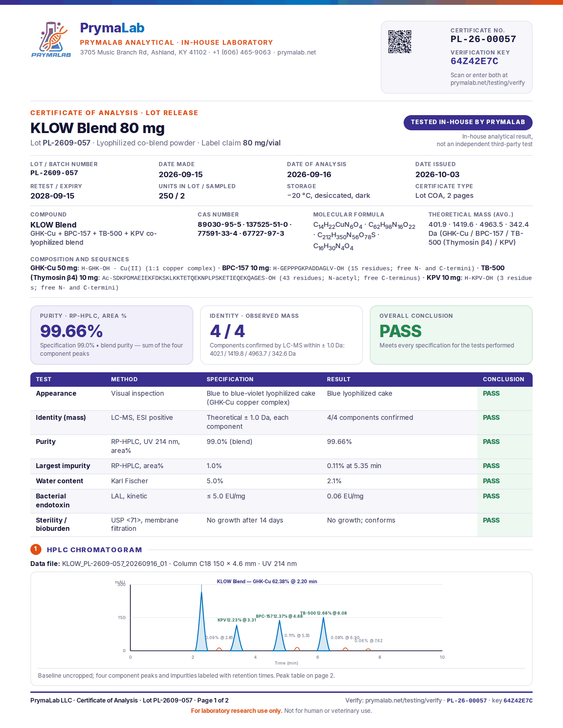Click the Date of Analysis value 2026-09-16
Viewport: 563px width, 728px height.
(309, 174)
